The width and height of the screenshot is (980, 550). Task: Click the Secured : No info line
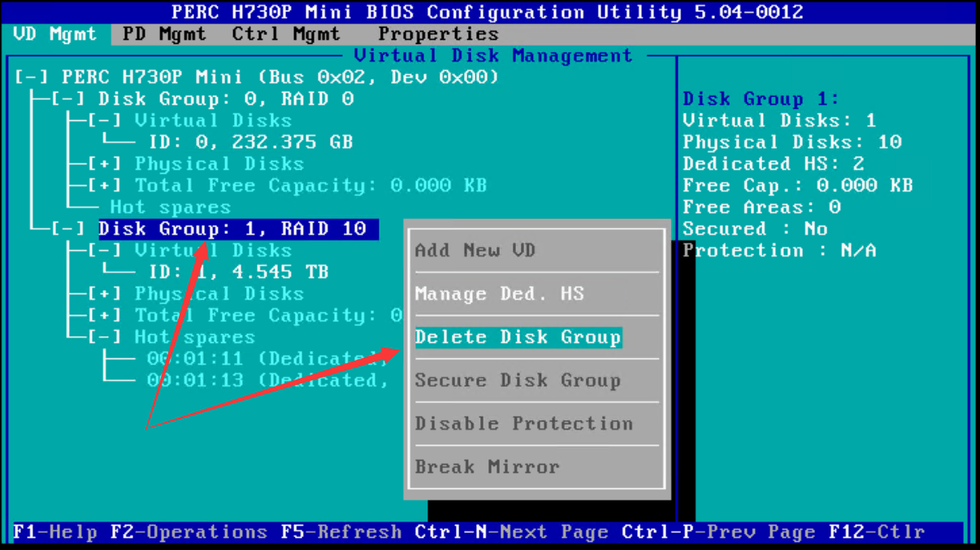tap(755, 229)
